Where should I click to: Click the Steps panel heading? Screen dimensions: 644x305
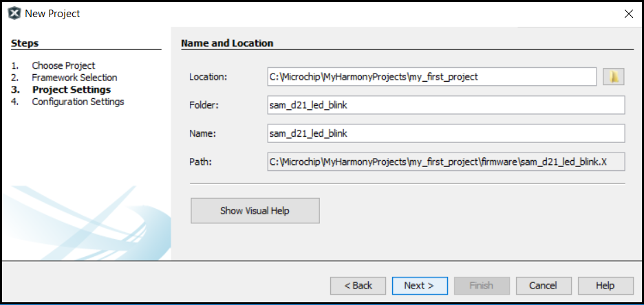coord(25,43)
